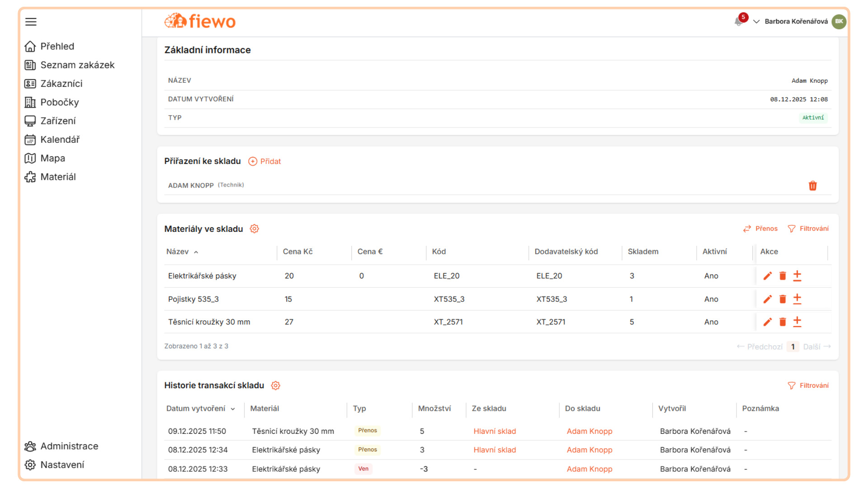Click the Přenos transfer button
This screenshot has width=868, height=488.
[x=760, y=229]
